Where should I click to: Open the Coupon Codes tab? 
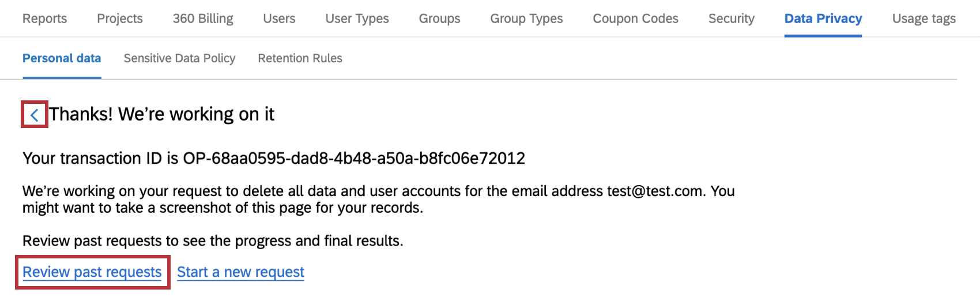635,18
